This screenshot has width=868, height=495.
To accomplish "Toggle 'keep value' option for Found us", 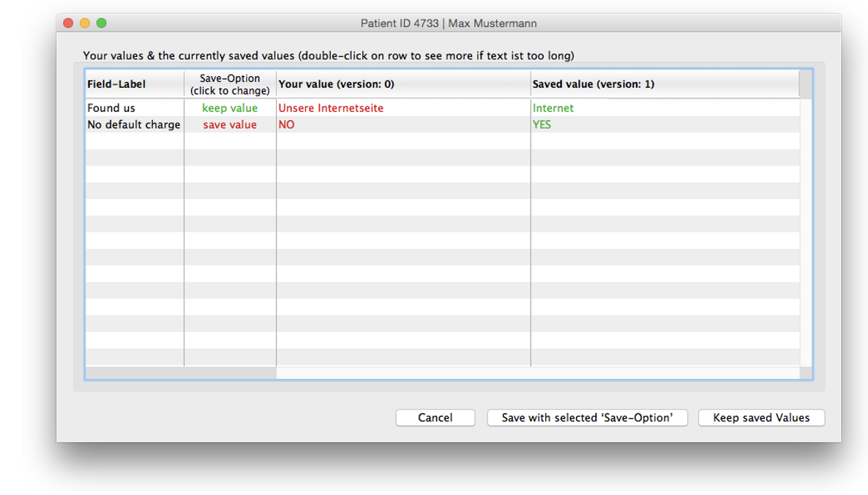I will click(x=230, y=108).
